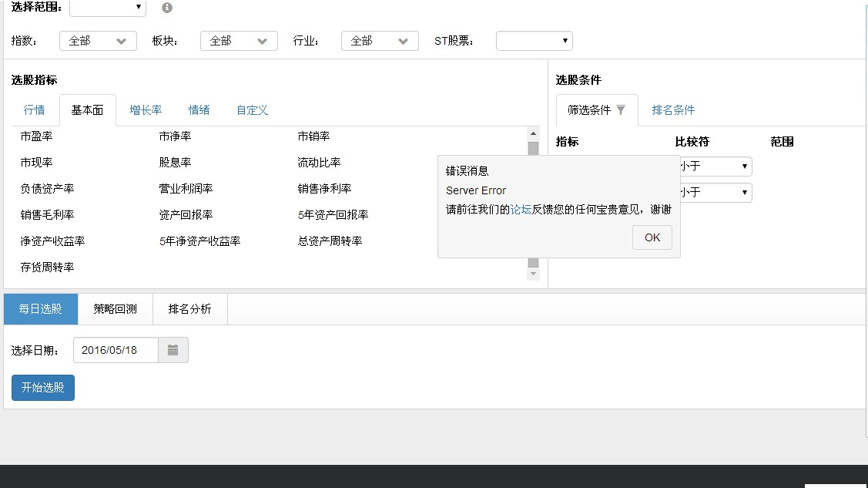The image size is (868, 488).
Task: Select the 策略回测 tab
Action: click(x=116, y=309)
